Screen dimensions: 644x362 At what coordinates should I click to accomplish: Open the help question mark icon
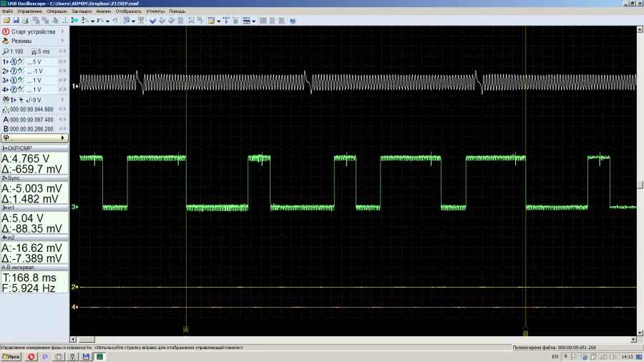[293, 21]
